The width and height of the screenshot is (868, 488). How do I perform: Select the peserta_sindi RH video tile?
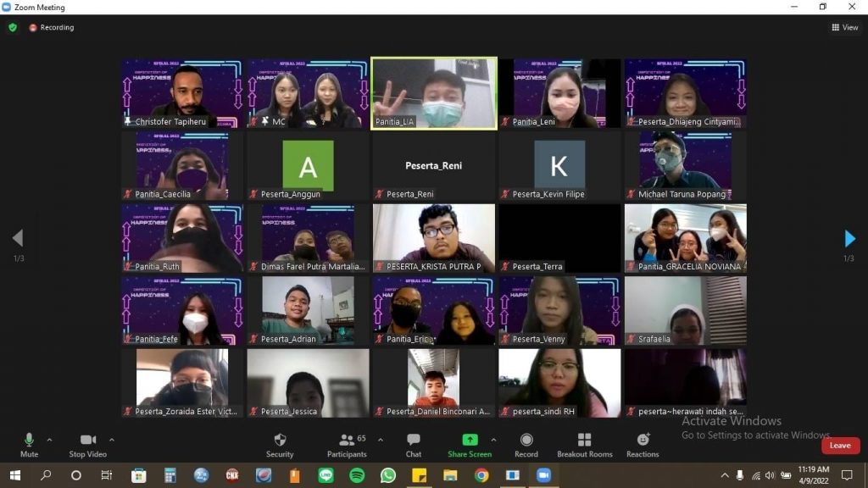(559, 383)
